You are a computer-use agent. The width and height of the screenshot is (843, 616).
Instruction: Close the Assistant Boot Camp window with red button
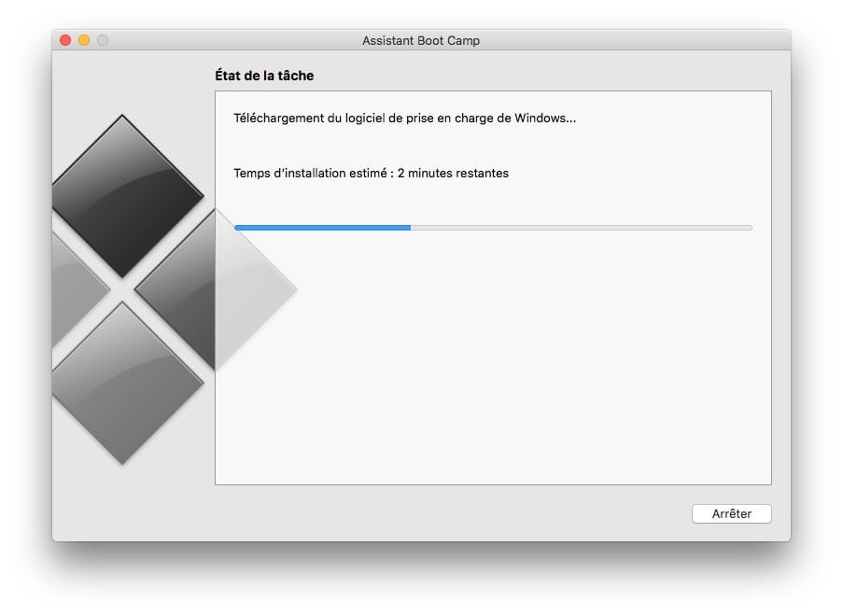(x=65, y=40)
